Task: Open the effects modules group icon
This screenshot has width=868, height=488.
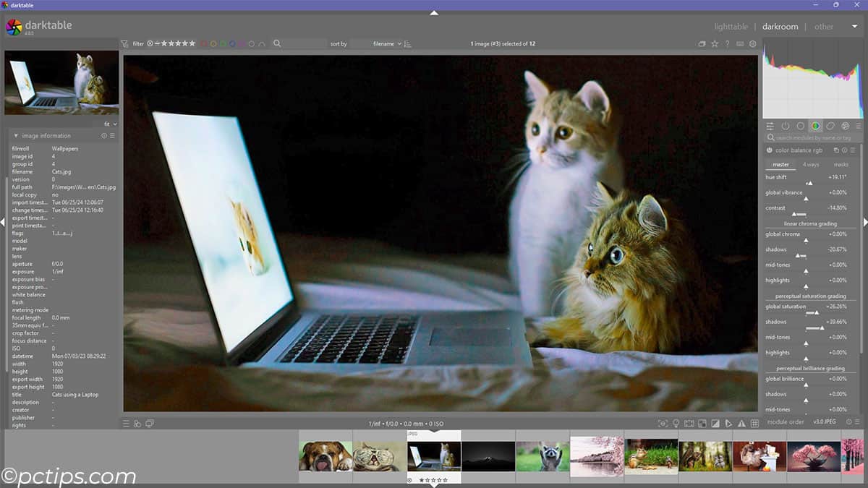Action: pos(846,126)
